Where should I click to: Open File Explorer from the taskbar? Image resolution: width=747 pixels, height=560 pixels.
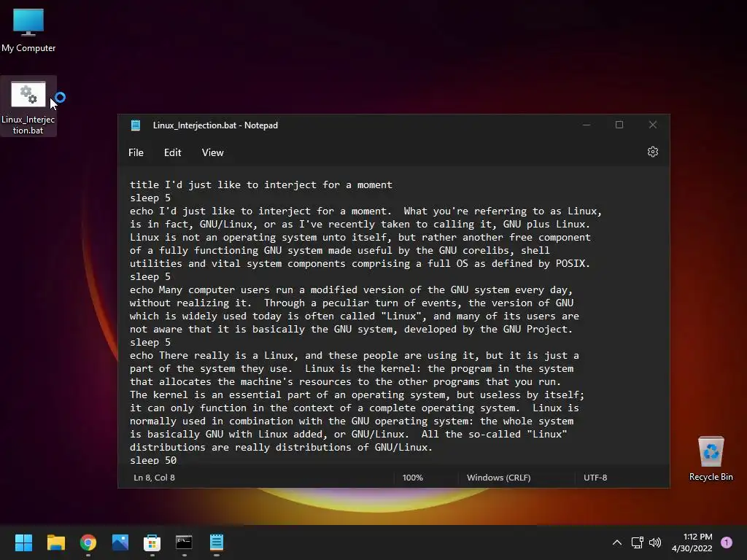[55, 542]
